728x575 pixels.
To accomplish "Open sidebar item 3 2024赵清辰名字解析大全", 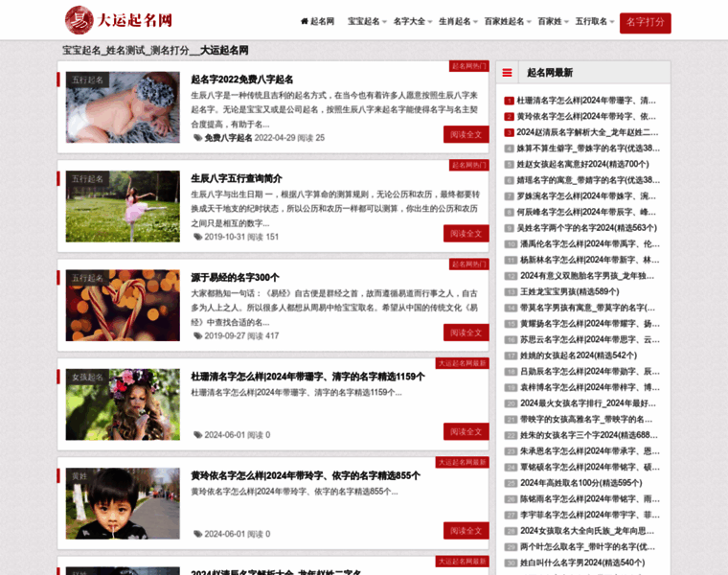I will (x=587, y=132).
